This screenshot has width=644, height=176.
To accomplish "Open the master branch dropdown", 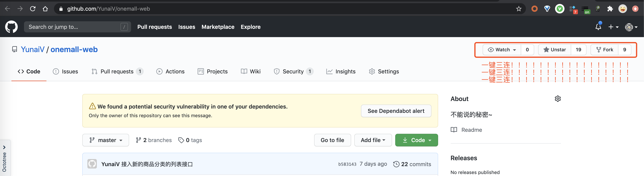I will click(106, 140).
